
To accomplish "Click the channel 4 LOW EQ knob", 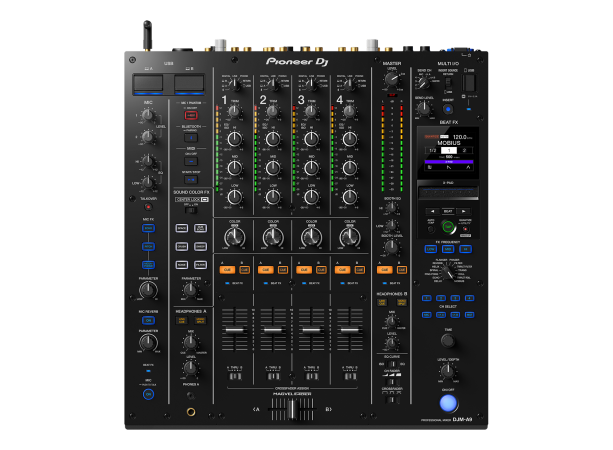I will pyautogui.click(x=350, y=197).
